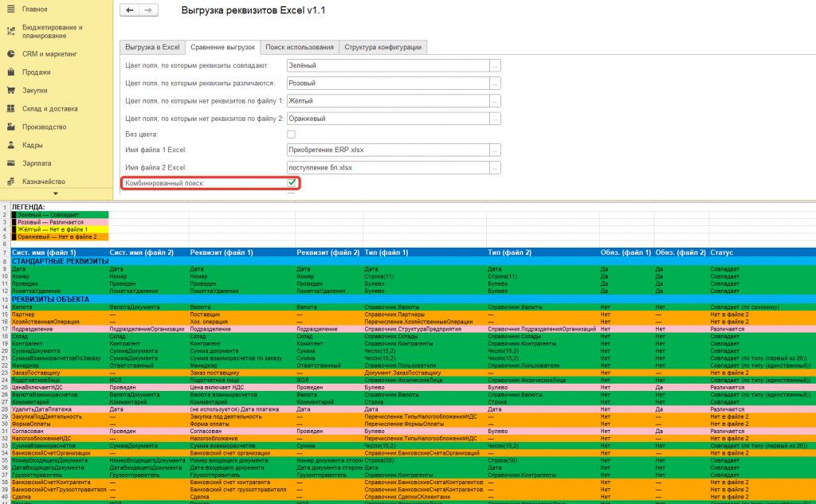The image size is (816, 504).
Task: Open the CRM и маркетинг section icon
Action: click(x=10, y=53)
